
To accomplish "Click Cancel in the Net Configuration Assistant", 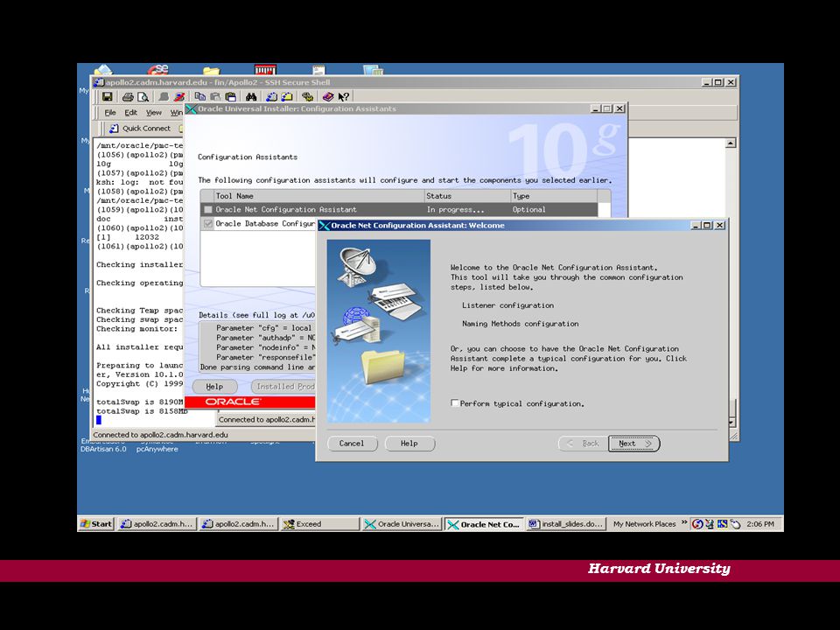I will pos(352,444).
